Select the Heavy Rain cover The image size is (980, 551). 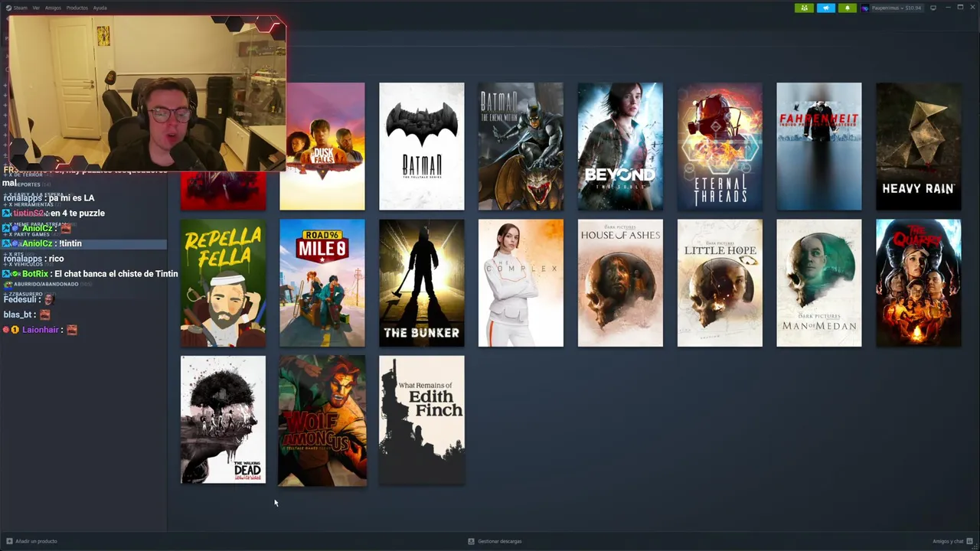919,146
